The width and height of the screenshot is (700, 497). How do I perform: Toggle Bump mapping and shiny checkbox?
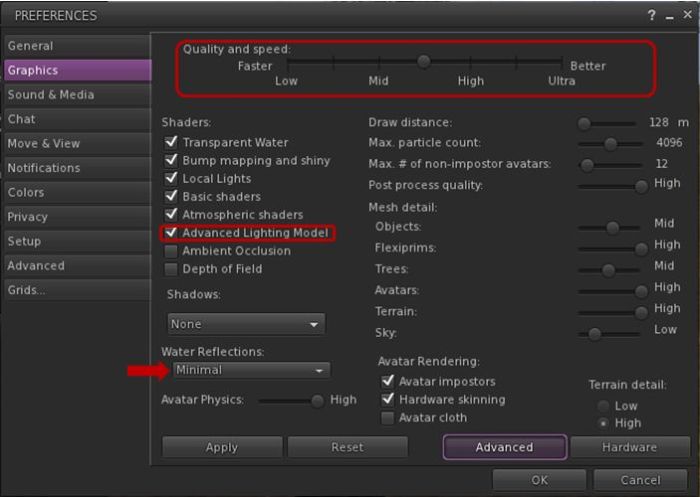point(171,160)
